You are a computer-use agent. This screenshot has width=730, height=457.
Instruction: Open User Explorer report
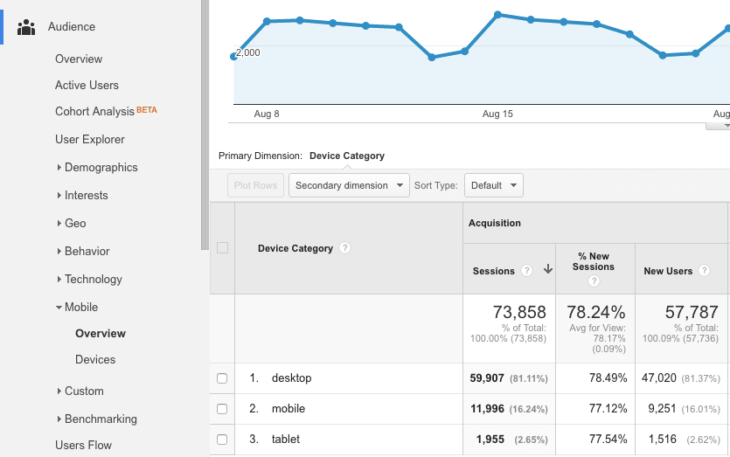90,139
